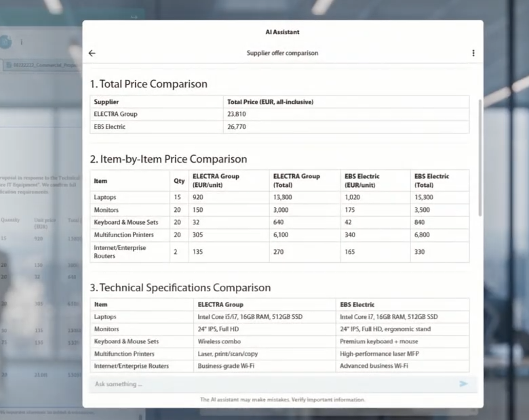
Task: Select the '2. Item-by-Item Price Comparison' heading
Action: point(169,159)
